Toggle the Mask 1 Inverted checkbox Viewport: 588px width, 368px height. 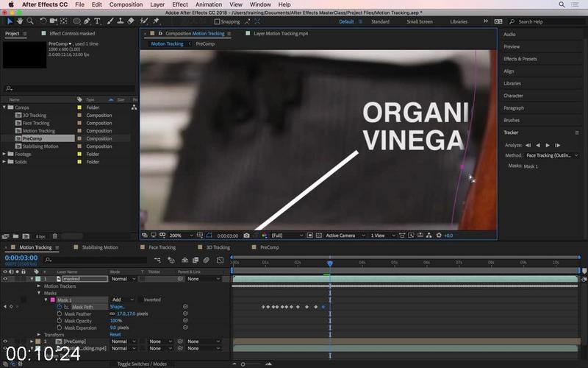point(140,300)
